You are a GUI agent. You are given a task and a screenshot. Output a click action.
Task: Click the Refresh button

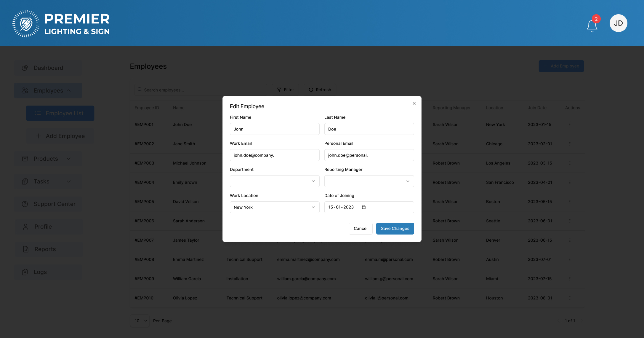tap(320, 90)
